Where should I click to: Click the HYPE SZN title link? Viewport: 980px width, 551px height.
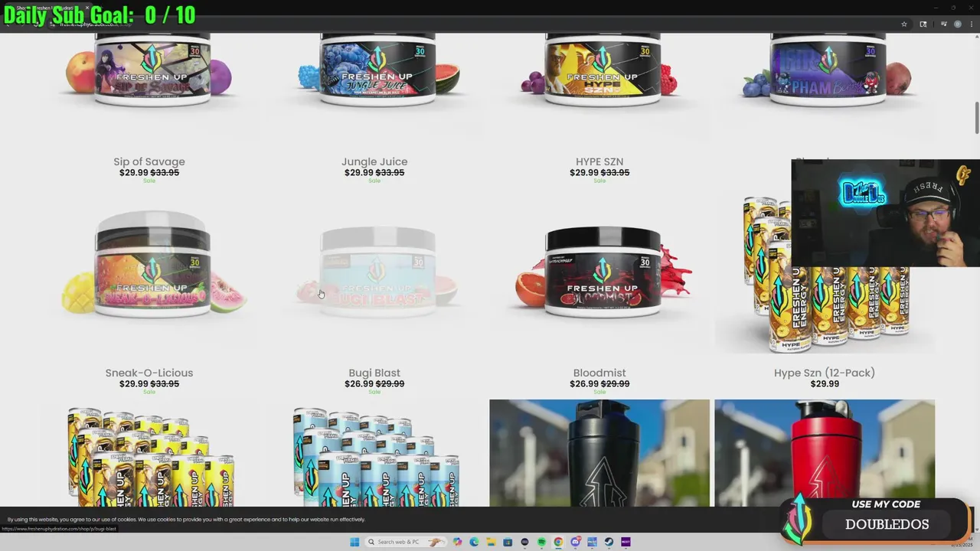pyautogui.click(x=599, y=161)
